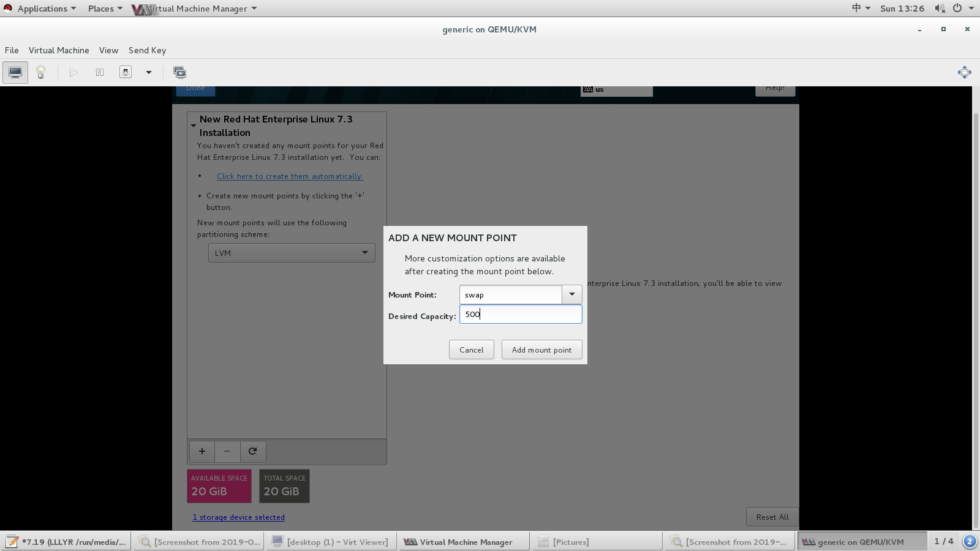Open Places menu
This screenshot has width=980, height=551.
[105, 9]
